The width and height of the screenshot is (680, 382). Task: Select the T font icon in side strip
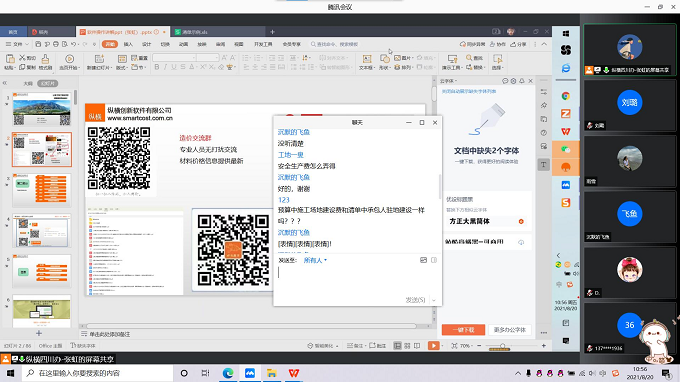(543, 164)
